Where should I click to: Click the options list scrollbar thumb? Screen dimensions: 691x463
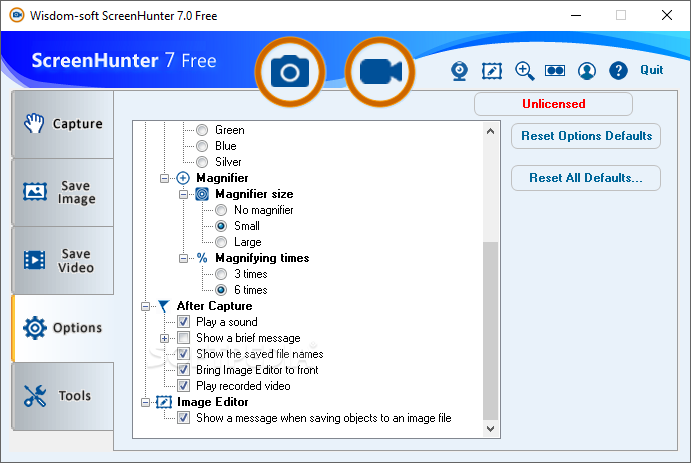tap(490, 330)
